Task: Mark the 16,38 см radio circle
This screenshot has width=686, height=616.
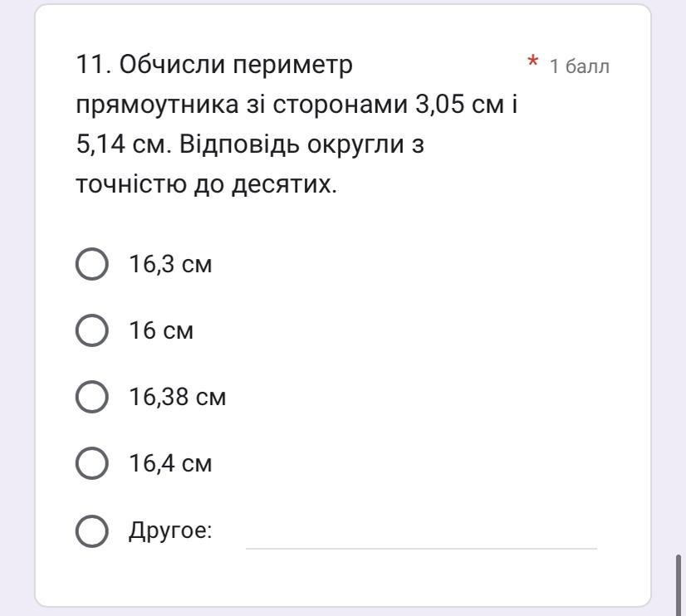Action: [91, 397]
